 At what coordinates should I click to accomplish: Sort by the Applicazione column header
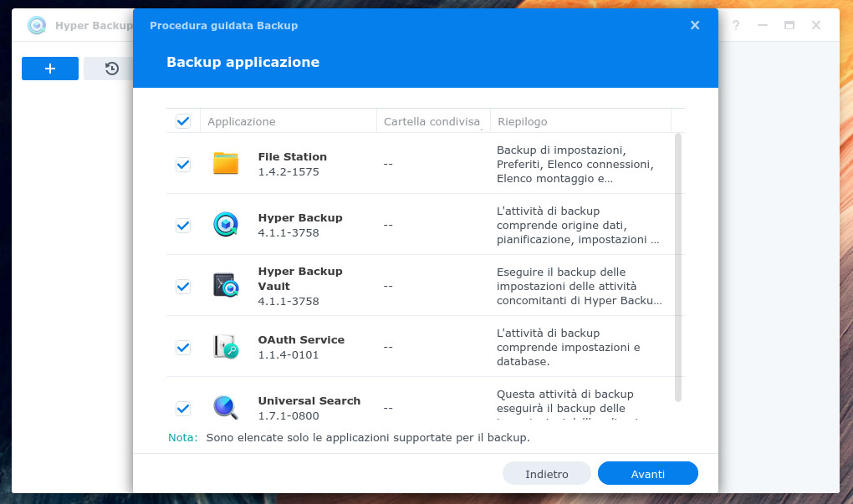coord(289,121)
